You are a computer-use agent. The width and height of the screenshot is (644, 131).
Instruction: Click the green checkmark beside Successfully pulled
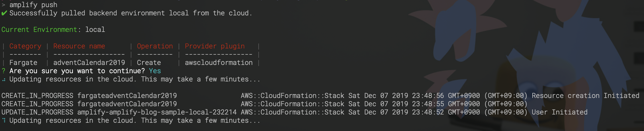[x=4, y=13]
